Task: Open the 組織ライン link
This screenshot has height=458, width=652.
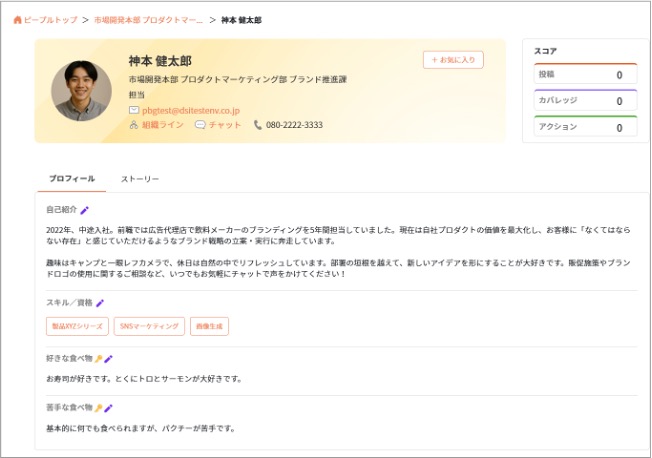Action: [x=163, y=125]
